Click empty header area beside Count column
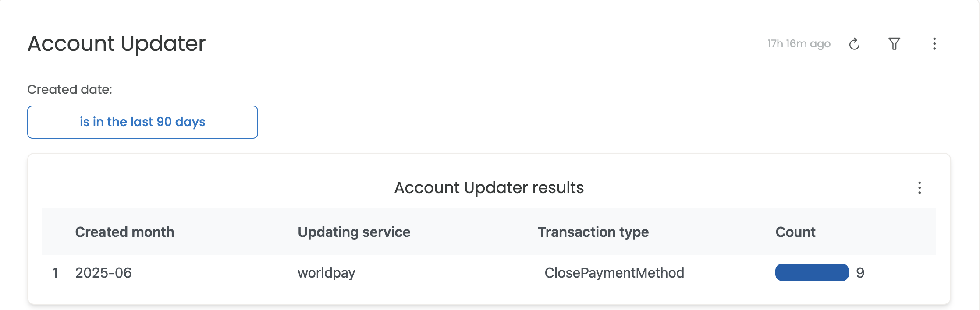Screen dimensions: 980x310 (x=877, y=232)
